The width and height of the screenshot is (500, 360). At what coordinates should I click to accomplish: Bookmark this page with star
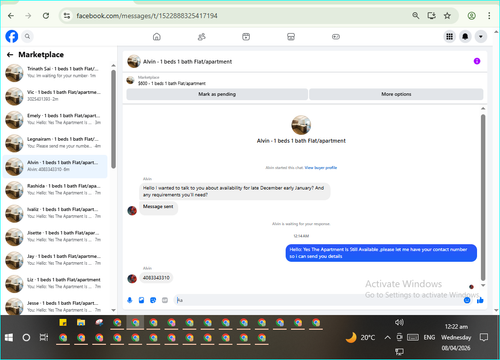pos(447,16)
